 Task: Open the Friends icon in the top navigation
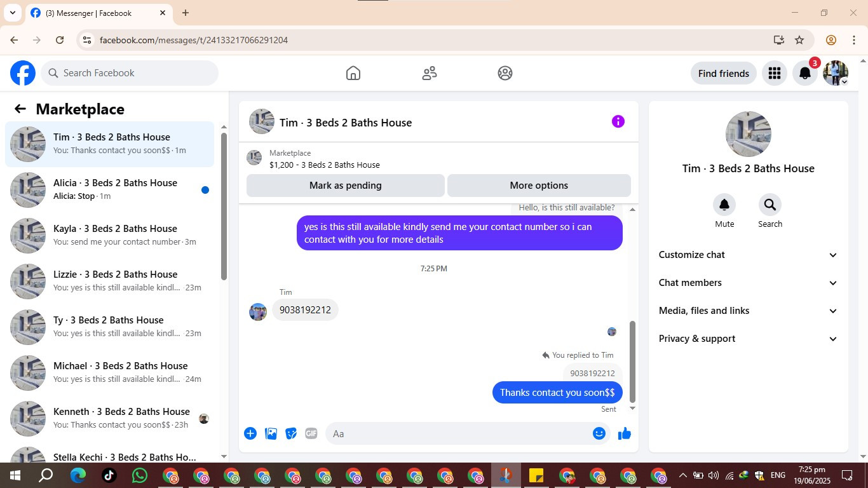click(430, 73)
